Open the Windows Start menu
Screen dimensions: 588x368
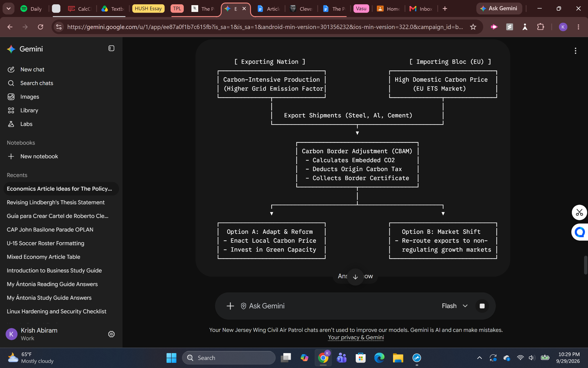pos(171,358)
